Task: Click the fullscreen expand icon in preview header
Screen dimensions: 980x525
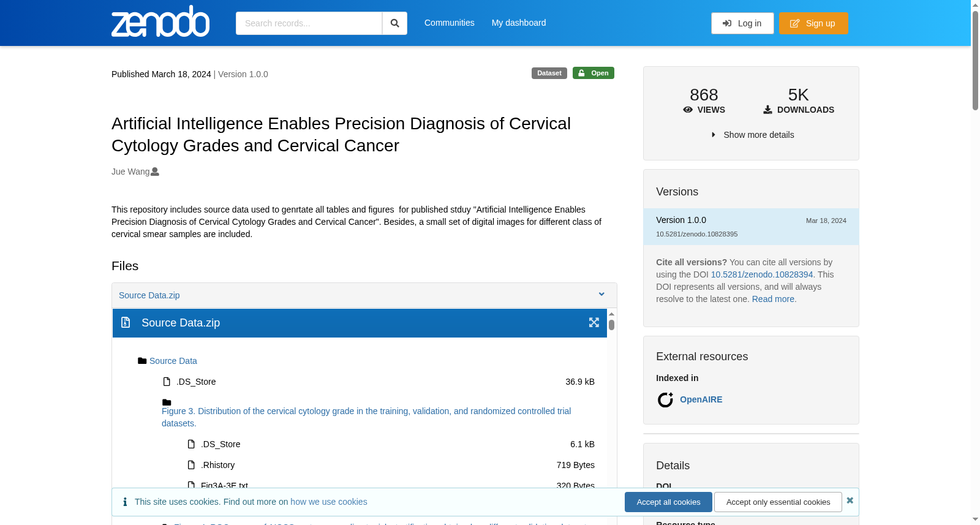Action: pyautogui.click(x=594, y=322)
